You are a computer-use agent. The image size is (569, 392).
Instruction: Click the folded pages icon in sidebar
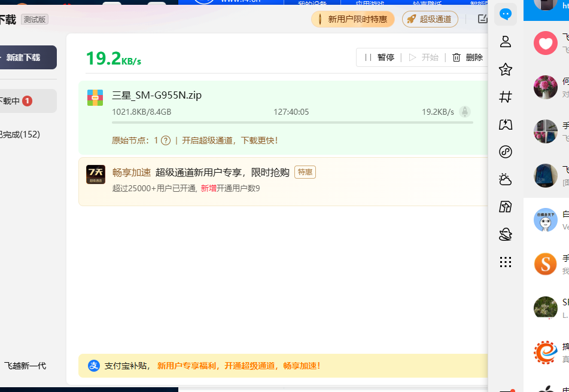506,207
